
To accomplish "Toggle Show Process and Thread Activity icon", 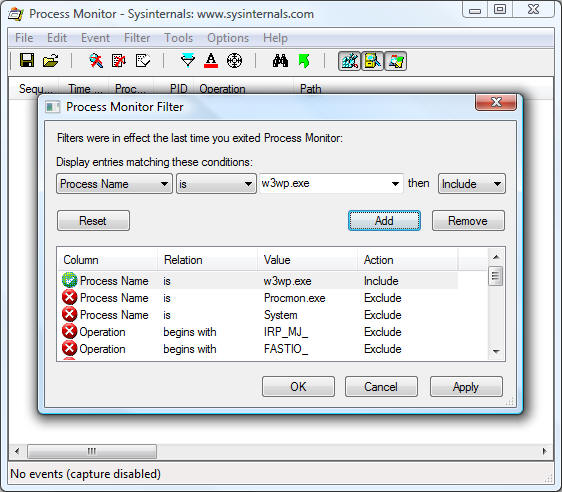I will [x=395, y=61].
